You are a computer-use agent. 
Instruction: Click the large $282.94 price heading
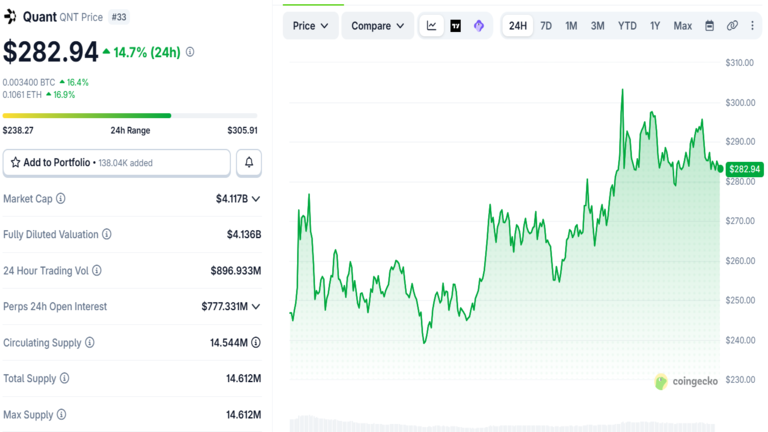tap(50, 52)
